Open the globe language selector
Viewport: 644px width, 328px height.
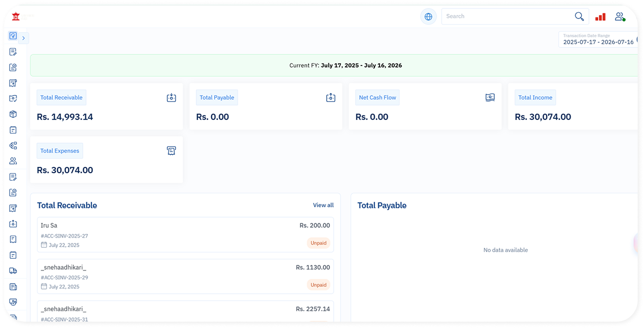[x=428, y=16]
